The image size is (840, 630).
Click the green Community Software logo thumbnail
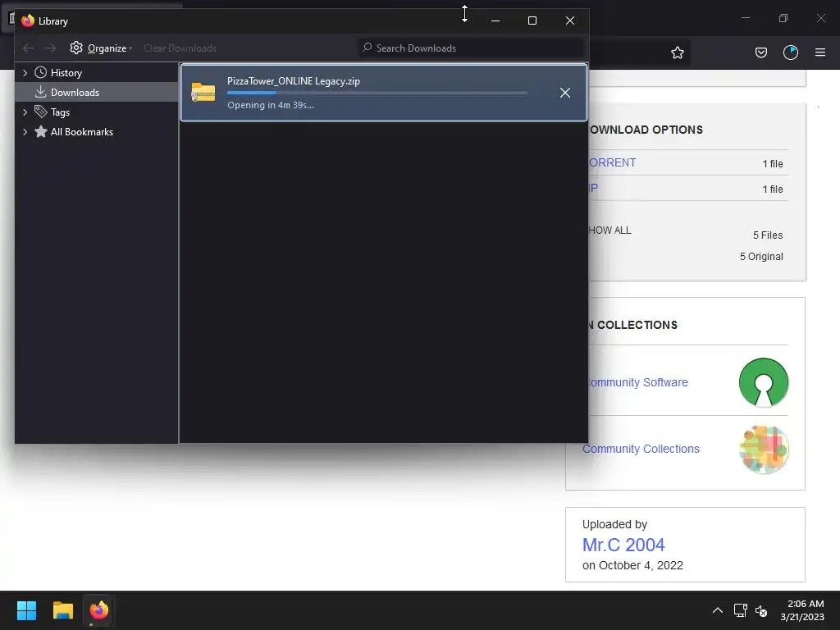[x=764, y=382]
